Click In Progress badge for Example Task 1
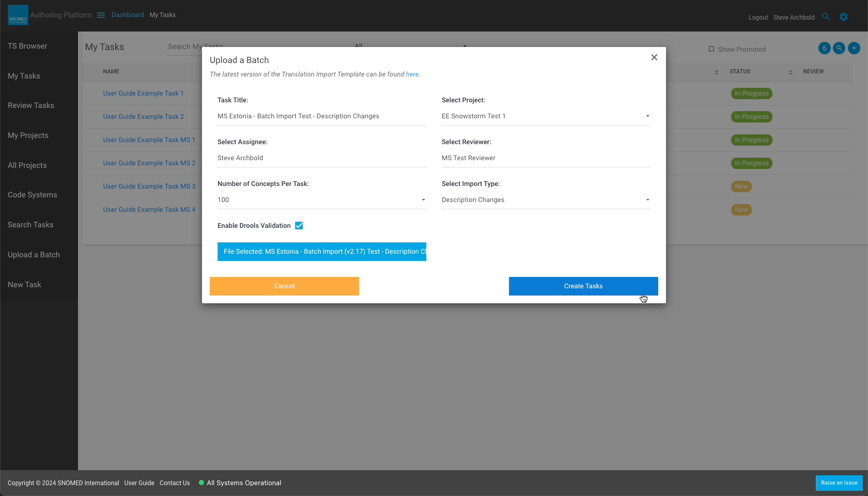 click(751, 94)
